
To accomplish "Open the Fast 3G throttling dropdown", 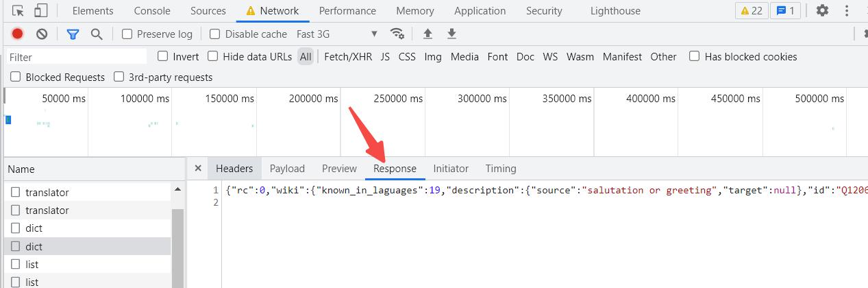I will click(337, 34).
